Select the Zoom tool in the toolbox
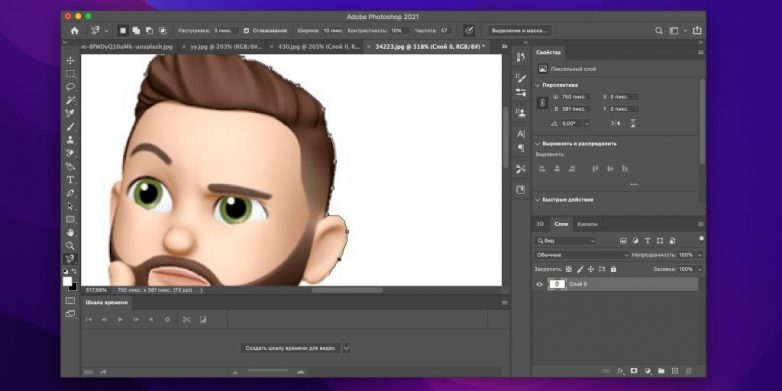Viewport: 782px width, 391px height. 70,245
